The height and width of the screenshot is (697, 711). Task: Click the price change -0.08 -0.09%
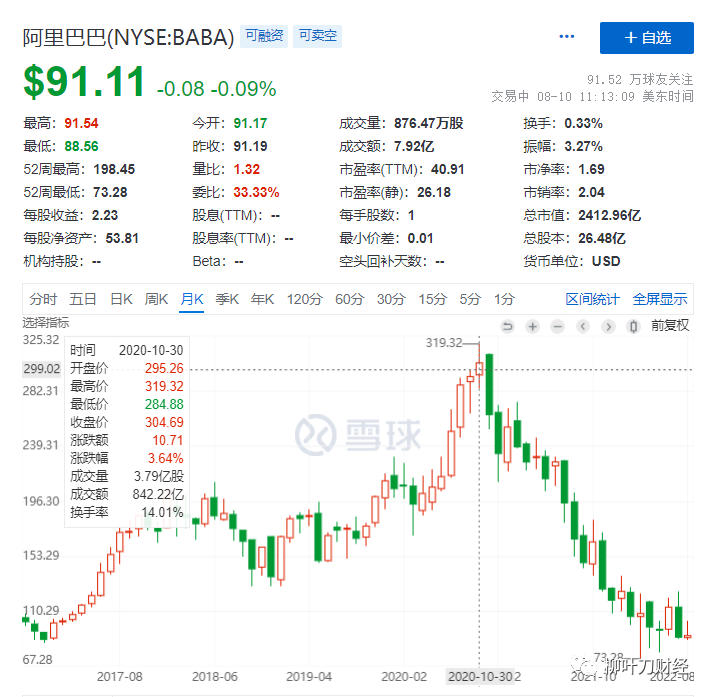pyautogui.click(x=216, y=89)
